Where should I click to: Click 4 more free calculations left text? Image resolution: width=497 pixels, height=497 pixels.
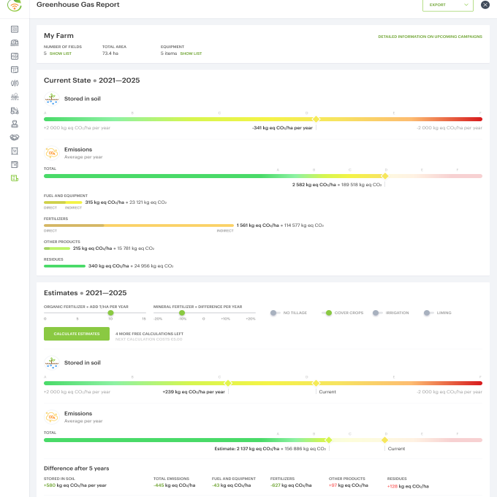(x=149, y=334)
